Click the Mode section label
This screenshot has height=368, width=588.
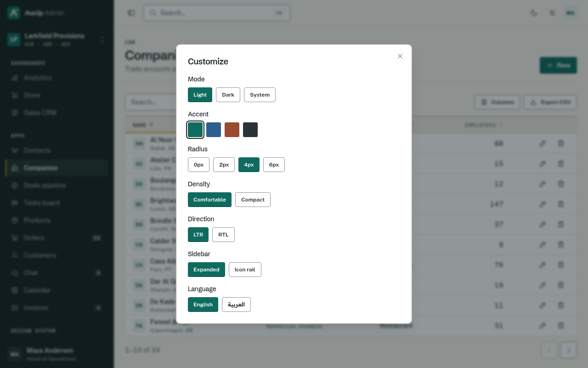(196, 79)
